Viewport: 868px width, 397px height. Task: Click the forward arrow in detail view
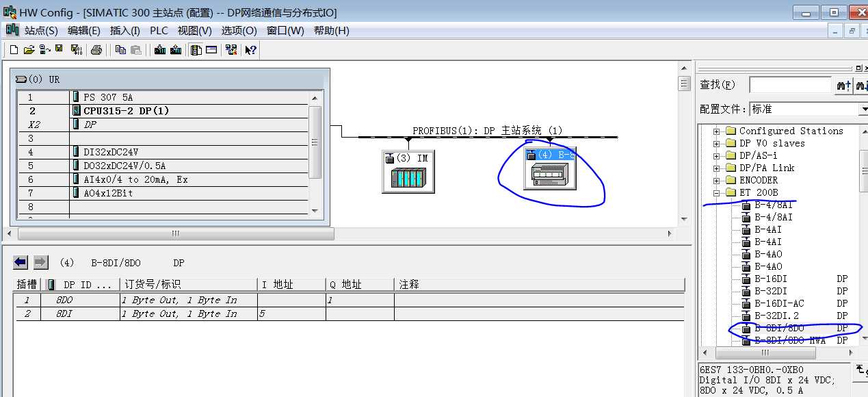click(40, 262)
